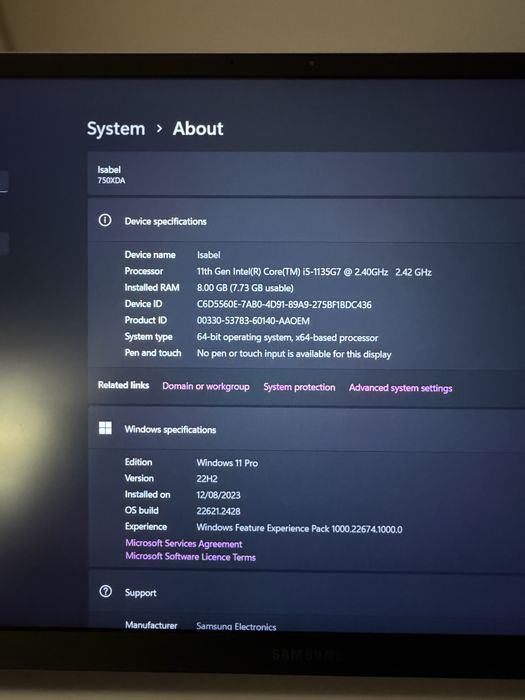The width and height of the screenshot is (525, 700).
Task: Click the breadcrumb chevron between System and About
Action: (159, 129)
